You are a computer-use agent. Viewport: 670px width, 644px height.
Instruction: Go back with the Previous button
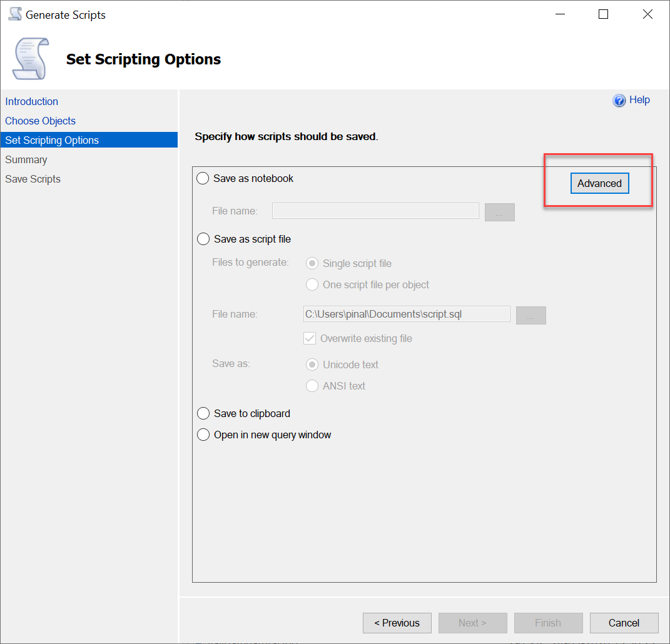pyautogui.click(x=397, y=623)
